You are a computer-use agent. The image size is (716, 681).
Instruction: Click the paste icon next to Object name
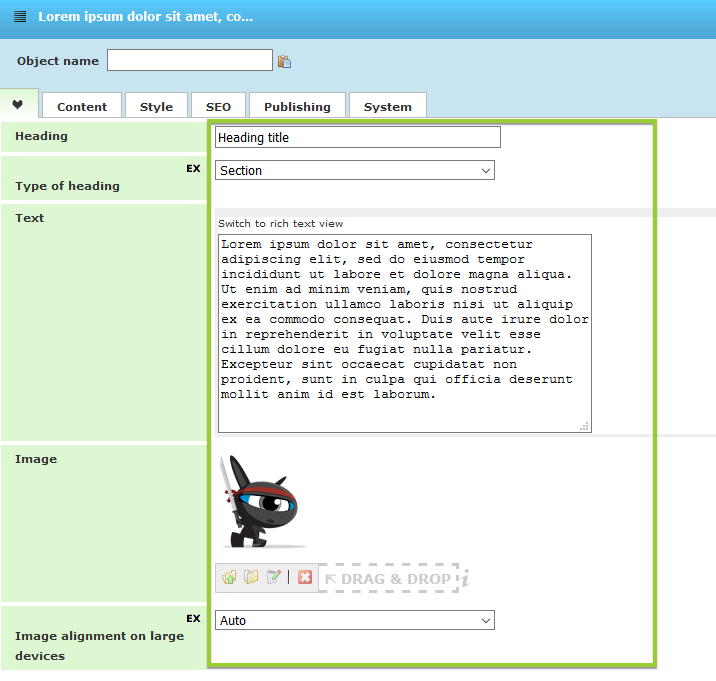tap(285, 61)
